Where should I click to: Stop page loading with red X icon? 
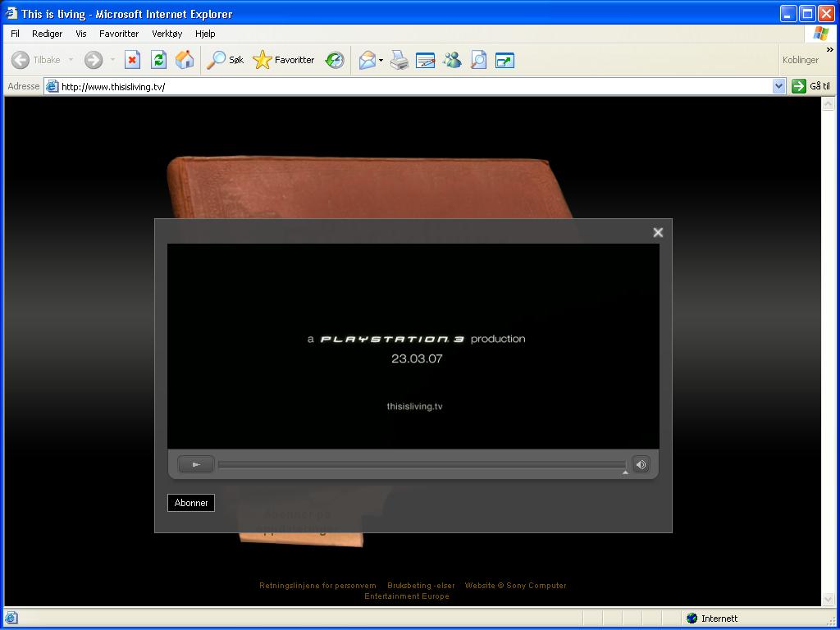point(132,60)
